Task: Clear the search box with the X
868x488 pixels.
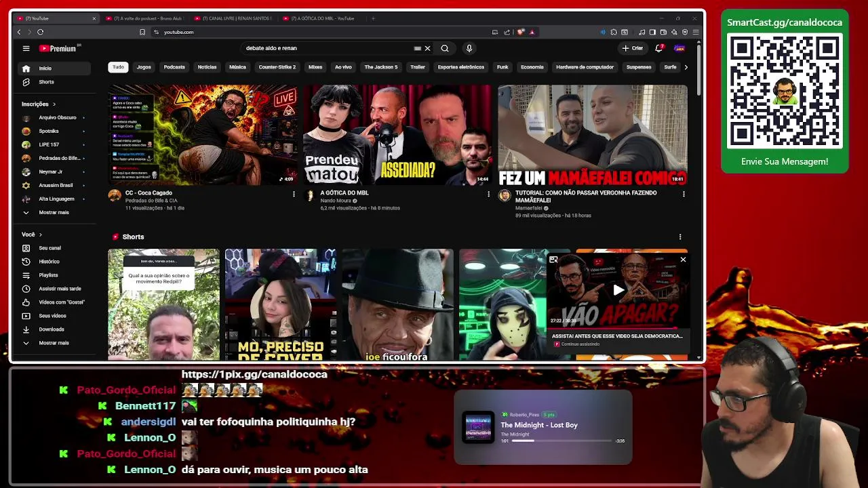Action: (427, 48)
